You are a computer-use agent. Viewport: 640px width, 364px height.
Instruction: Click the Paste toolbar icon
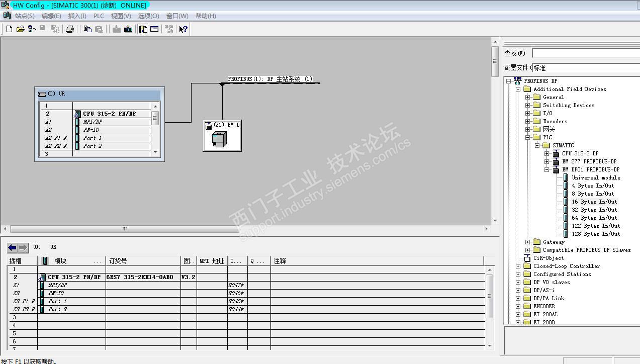click(x=99, y=29)
